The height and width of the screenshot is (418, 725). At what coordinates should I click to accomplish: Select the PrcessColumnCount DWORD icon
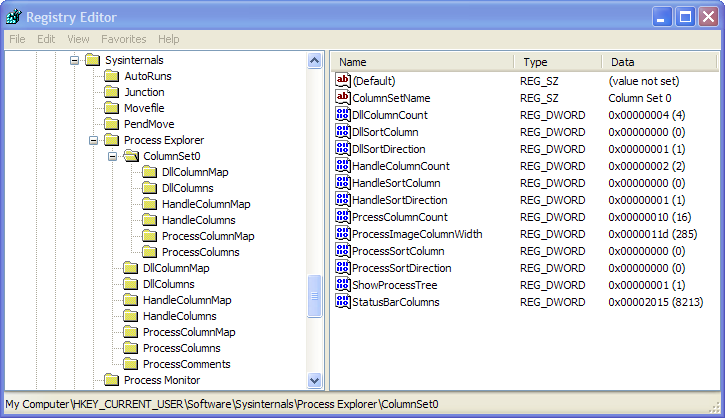click(343, 217)
